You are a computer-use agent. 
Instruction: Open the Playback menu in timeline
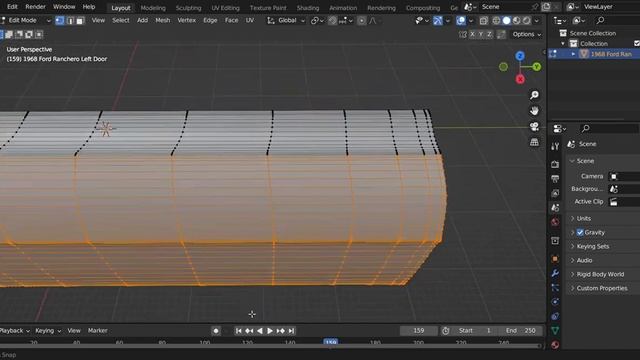click(15, 331)
